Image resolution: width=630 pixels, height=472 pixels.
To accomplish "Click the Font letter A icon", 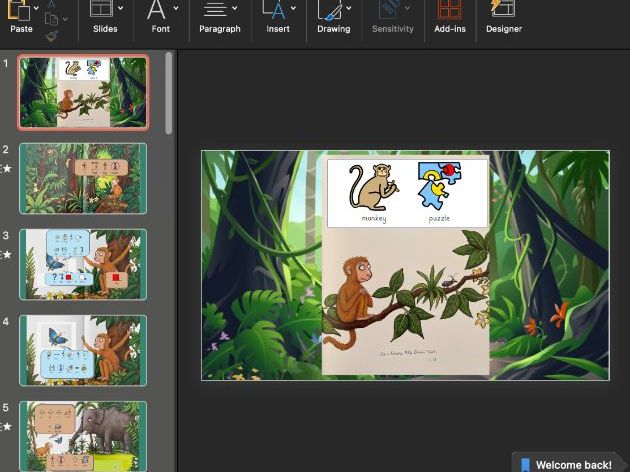I will 156,10.
